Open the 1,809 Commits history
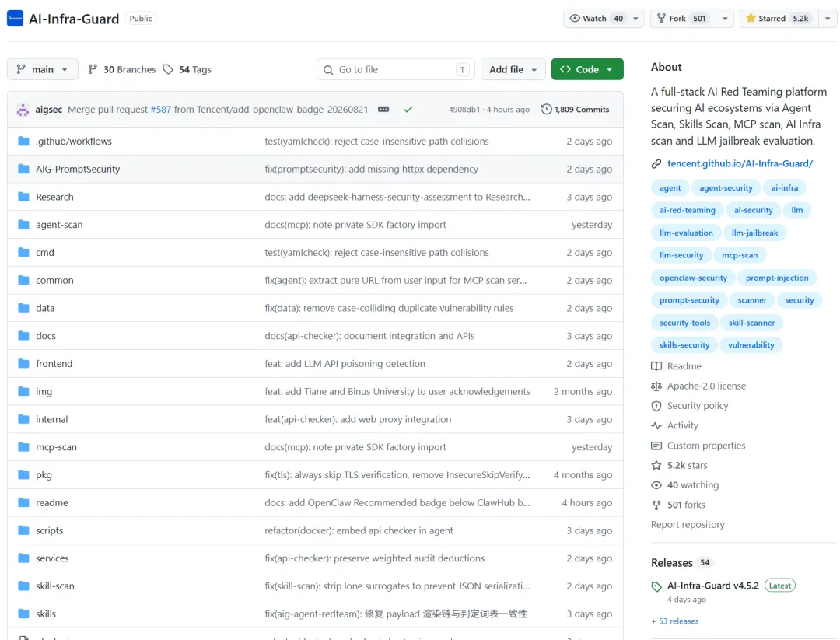The height and width of the screenshot is (640, 840). 576,109
